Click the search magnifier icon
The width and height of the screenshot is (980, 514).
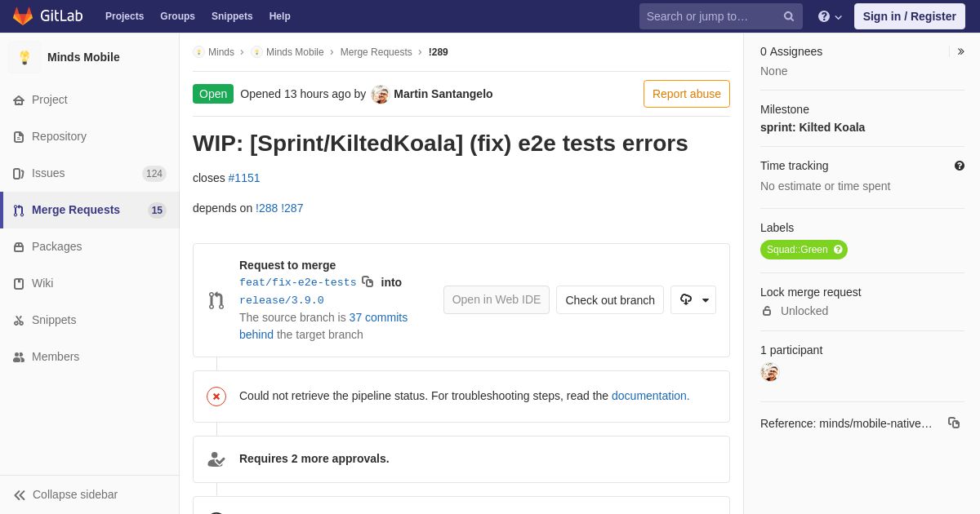coord(789,16)
